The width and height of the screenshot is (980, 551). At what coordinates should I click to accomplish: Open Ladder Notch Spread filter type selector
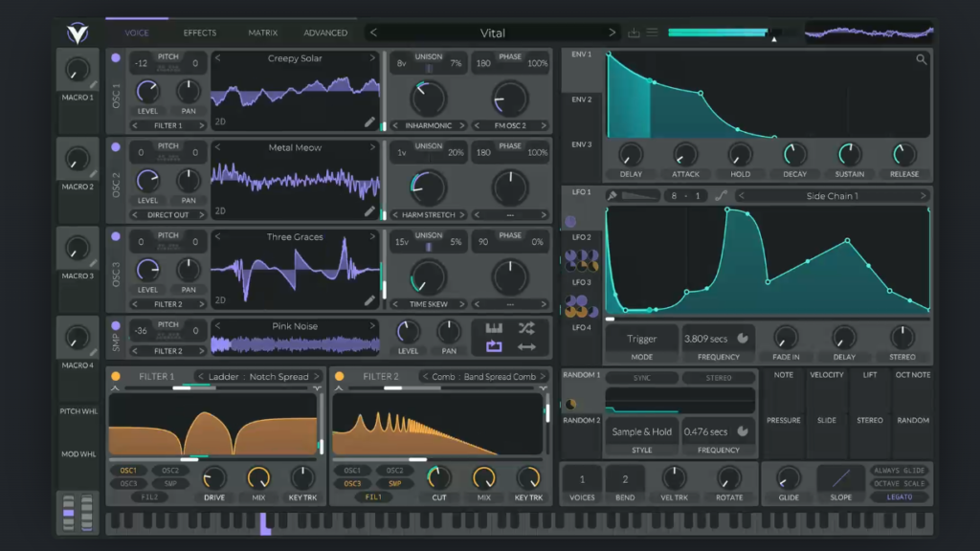258,377
